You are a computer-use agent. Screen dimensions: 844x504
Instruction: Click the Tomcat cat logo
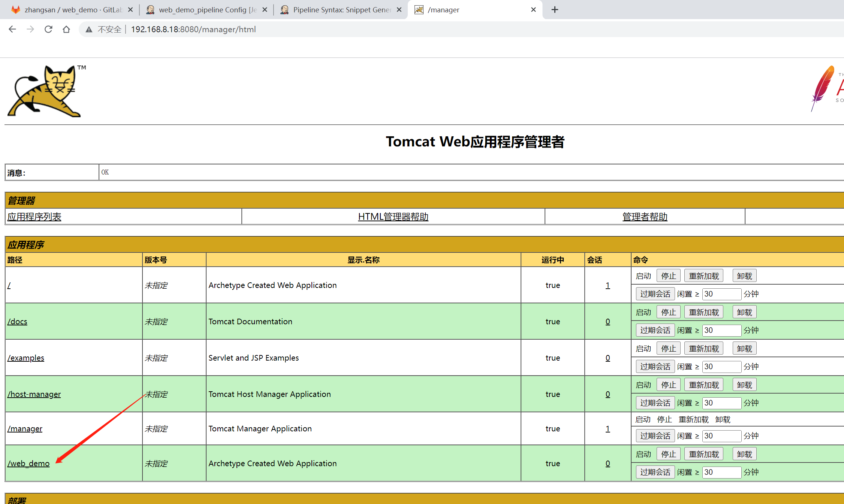[47, 91]
